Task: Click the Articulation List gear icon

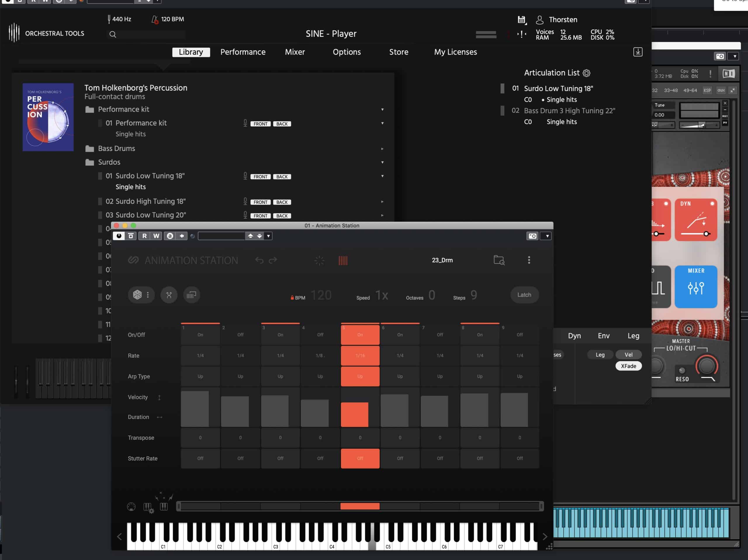Action: [x=587, y=73]
